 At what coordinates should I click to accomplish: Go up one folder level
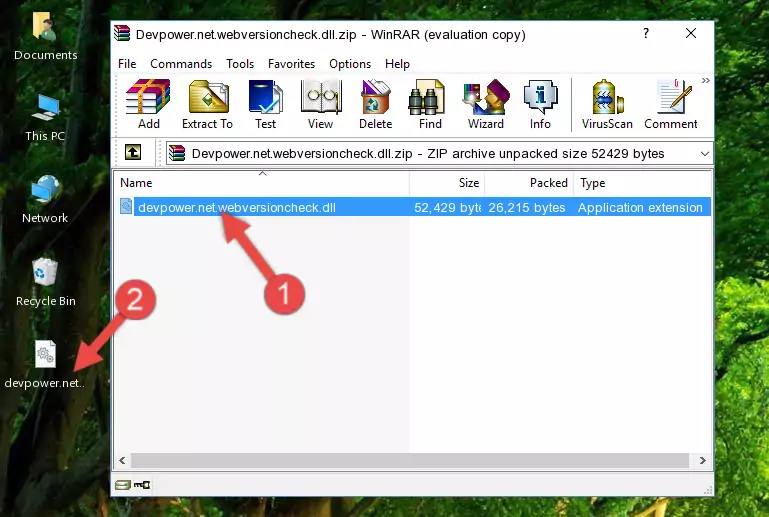[133, 153]
